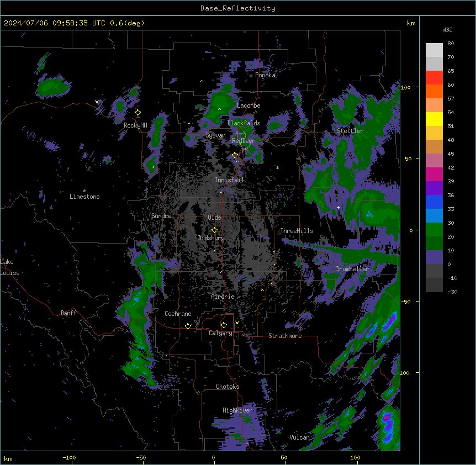
Task: Click the slate-purple 0-10 dBZ legend swatch
Action: (434, 257)
